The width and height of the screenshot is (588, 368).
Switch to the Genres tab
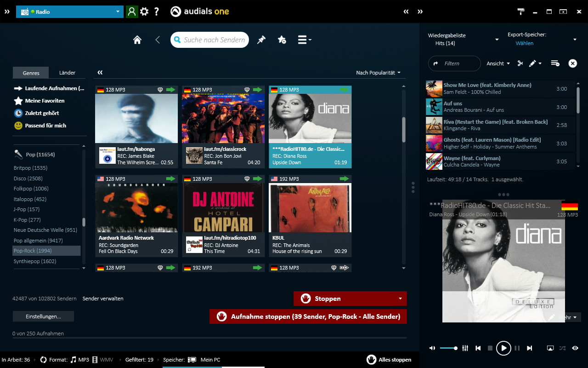click(x=31, y=73)
